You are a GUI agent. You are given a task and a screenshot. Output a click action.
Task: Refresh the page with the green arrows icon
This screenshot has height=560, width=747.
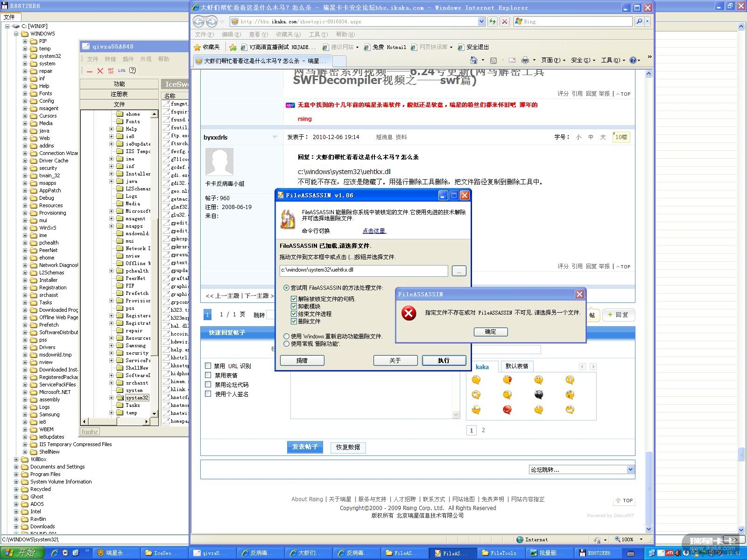coord(493,21)
